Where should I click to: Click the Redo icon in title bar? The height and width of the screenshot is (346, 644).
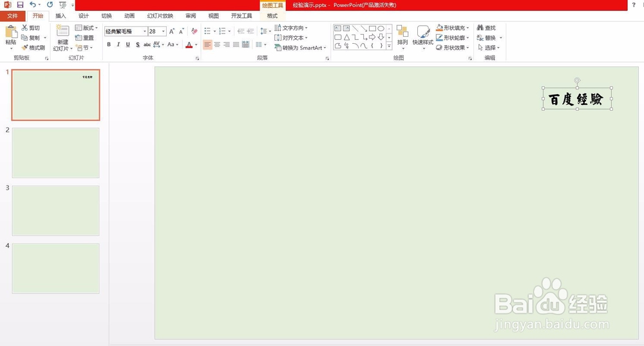[50, 5]
